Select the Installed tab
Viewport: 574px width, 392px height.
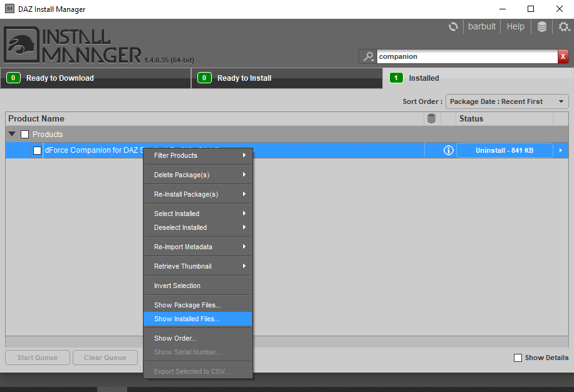[478, 78]
